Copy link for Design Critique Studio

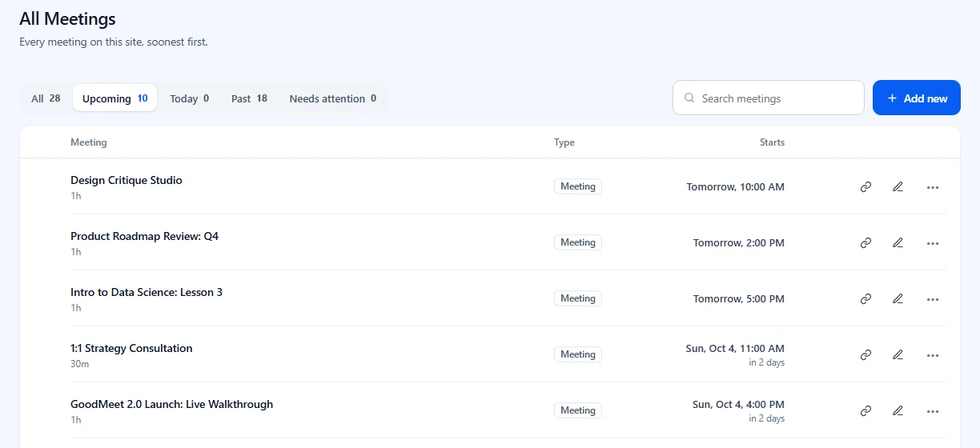[866, 187]
